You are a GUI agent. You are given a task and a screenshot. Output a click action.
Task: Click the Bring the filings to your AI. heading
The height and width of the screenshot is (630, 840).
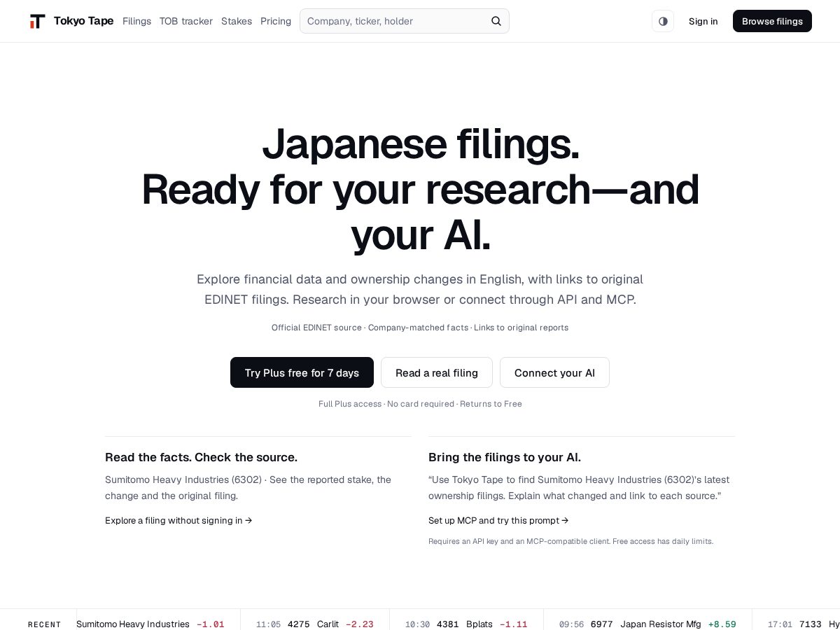coord(505,457)
